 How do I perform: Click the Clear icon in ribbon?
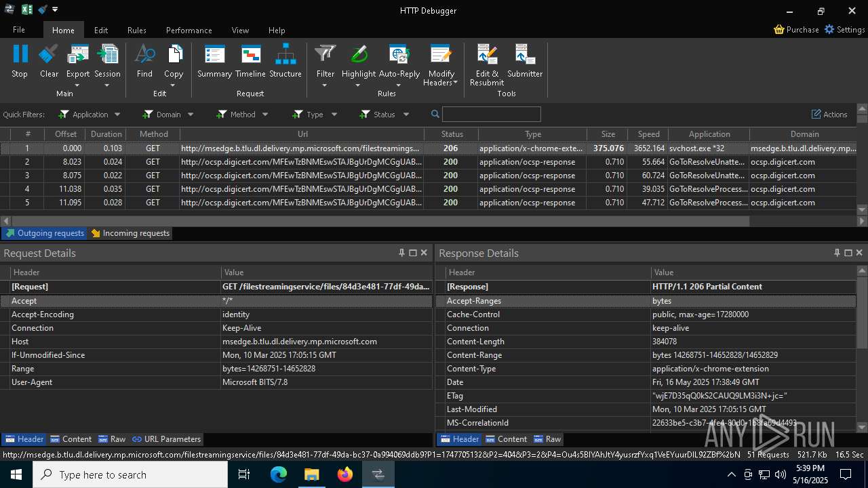pyautogui.click(x=49, y=54)
